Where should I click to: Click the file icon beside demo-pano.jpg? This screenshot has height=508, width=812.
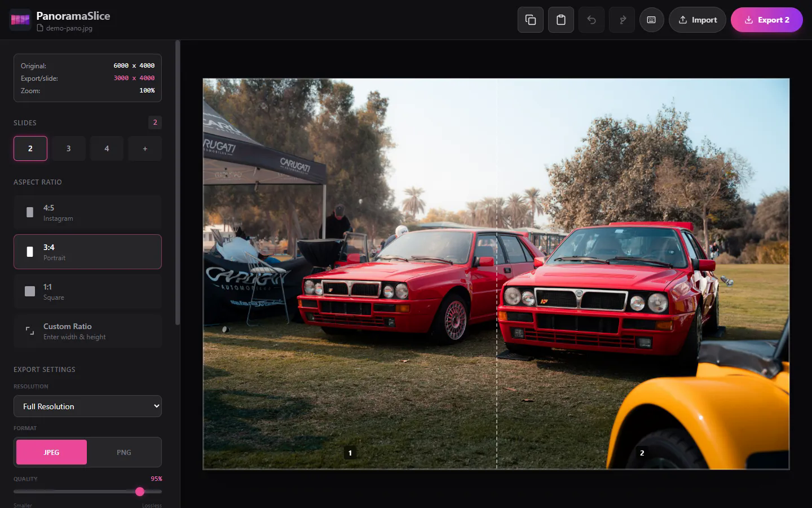tap(40, 28)
